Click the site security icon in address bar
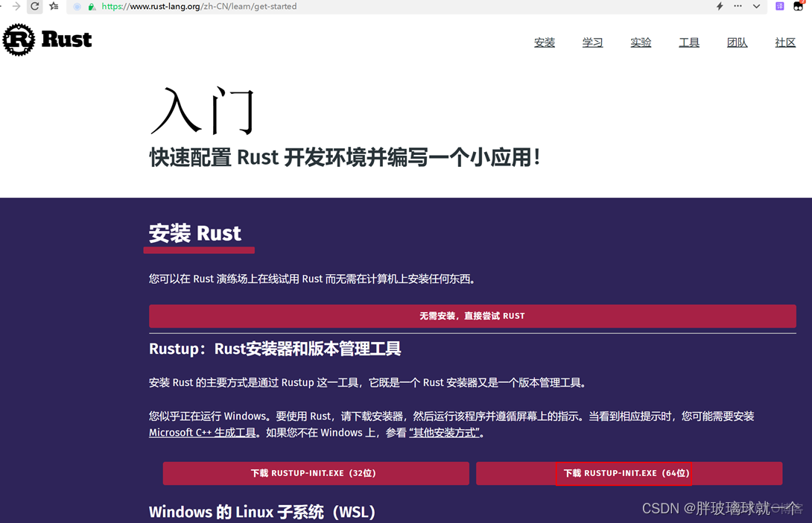The image size is (812, 523). (x=91, y=6)
